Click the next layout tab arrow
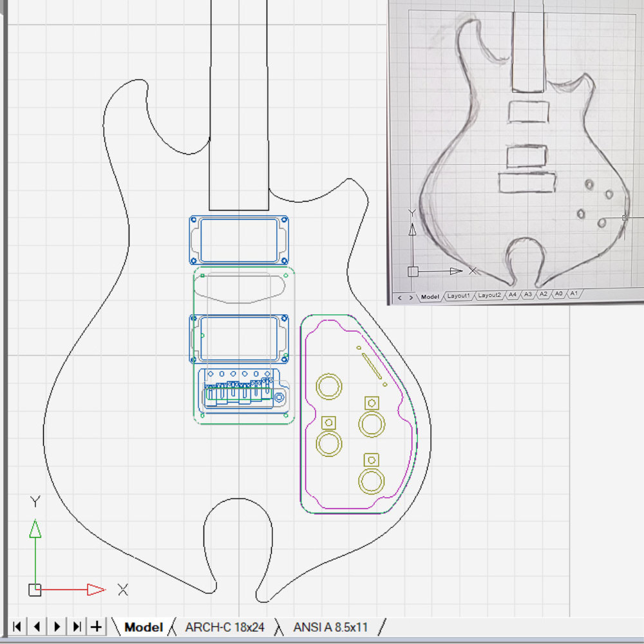644x644 pixels. click(x=57, y=626)
